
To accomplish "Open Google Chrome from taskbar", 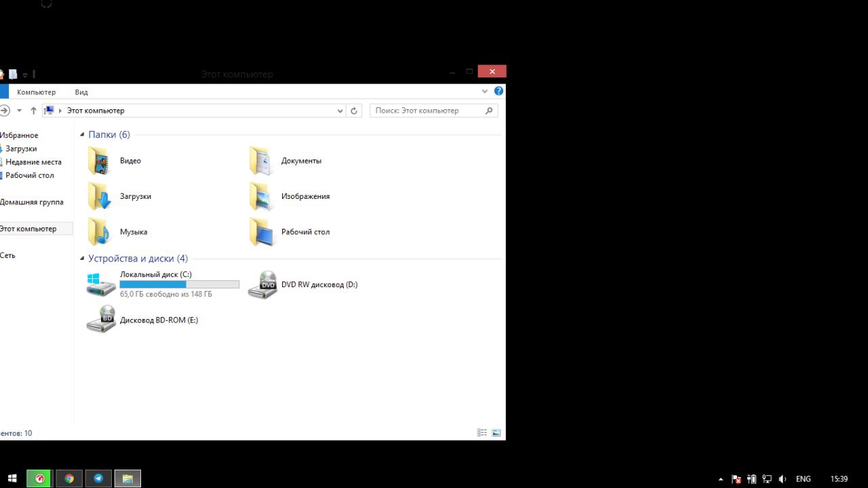I will (x=69, y=478).
